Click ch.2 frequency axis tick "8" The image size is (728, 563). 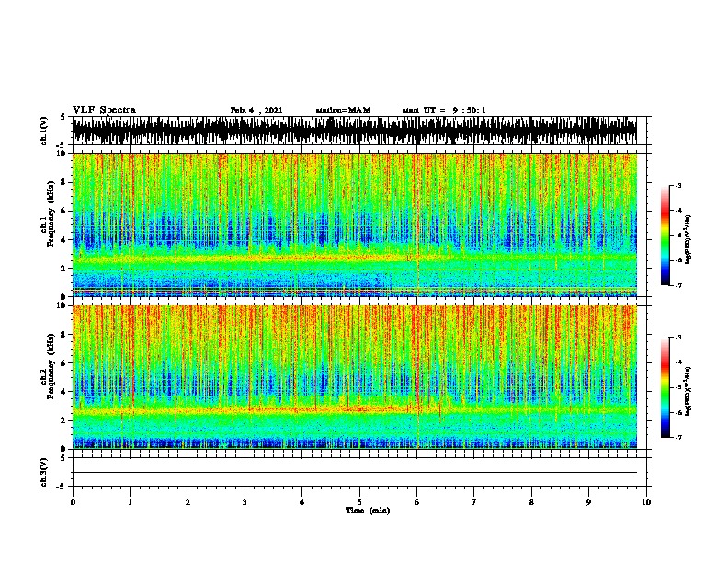coord(64,335)
